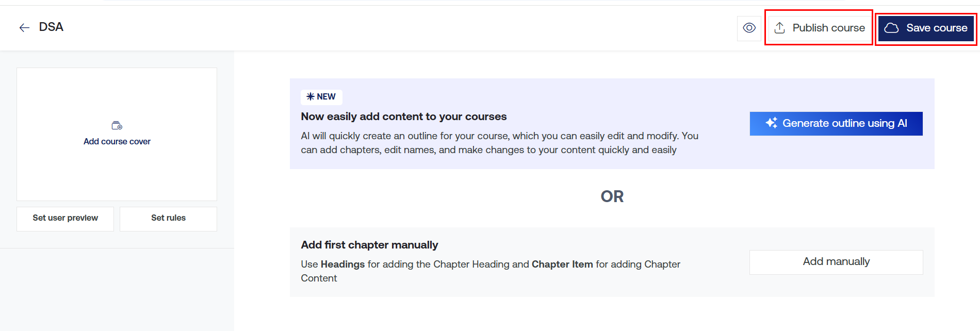Viewport: 980px width, 331px height.
Task: Click the upload icon on Publish course
Action: pyautogui.click(x=780, y=28)
